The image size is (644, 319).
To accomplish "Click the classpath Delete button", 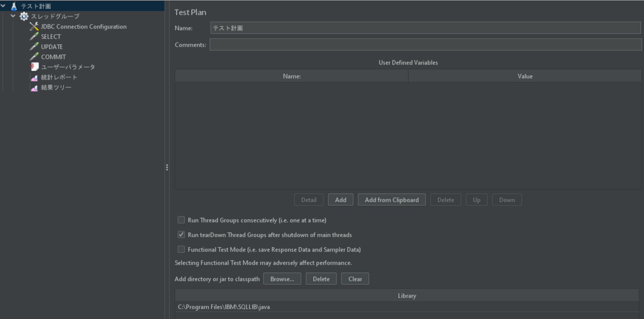I will [321, 279].
